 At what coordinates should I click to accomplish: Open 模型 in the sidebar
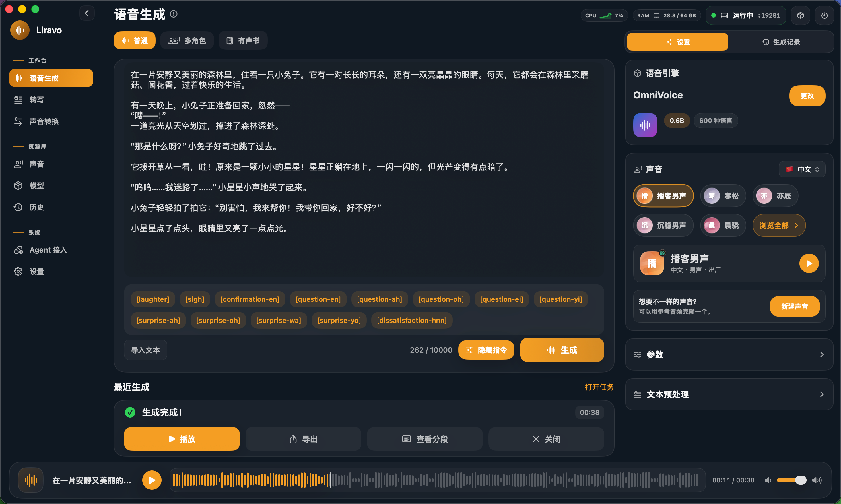[51, 186]
